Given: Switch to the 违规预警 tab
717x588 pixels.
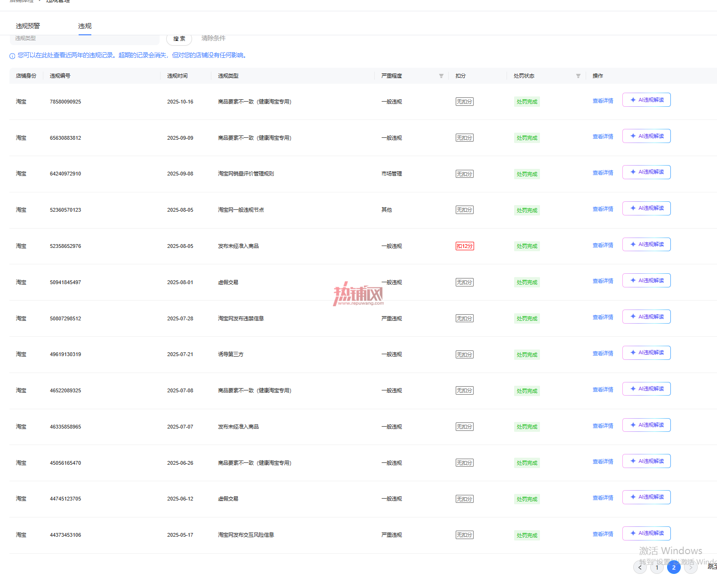Looking at the screenshot, I should pyautogui.click(x=28, y=26).
